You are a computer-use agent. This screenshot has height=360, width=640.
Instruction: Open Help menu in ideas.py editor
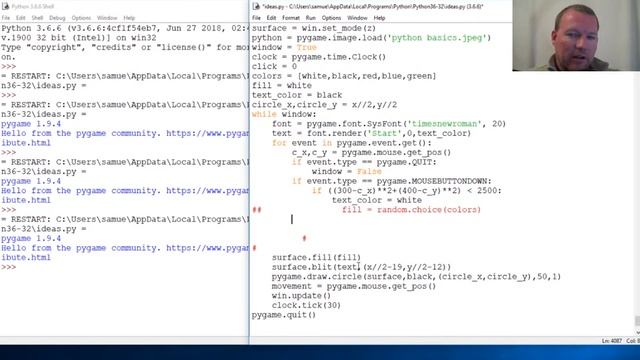click(379, 18)
